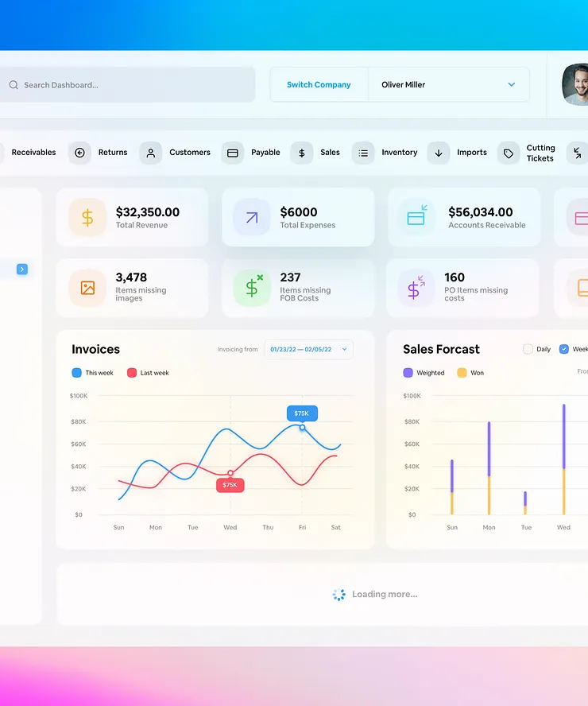Go to the Receivables menu item
This screenshot has width=588, height=706.
click(x=33, y=152)
